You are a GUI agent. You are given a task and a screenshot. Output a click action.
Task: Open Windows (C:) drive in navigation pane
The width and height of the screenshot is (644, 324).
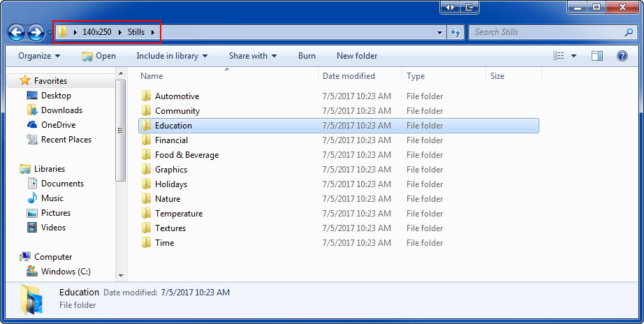(66, 272)
